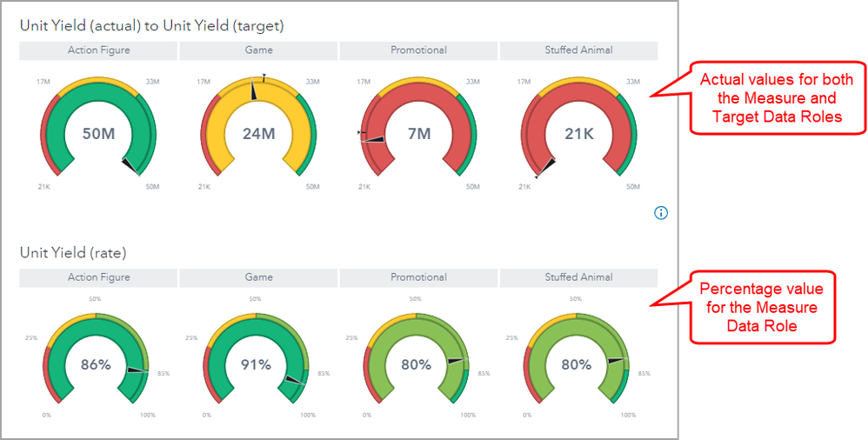Select the Game header in actual chart
This screenshot has height=440, width=868.
tap(258, 50)
